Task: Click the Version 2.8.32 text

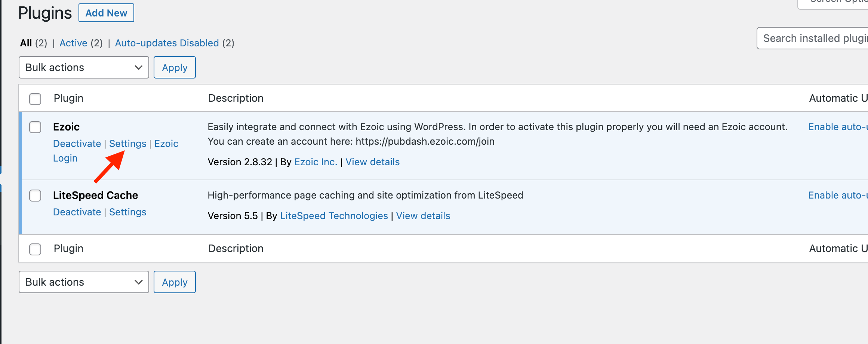Action: (x=240, y=162)
